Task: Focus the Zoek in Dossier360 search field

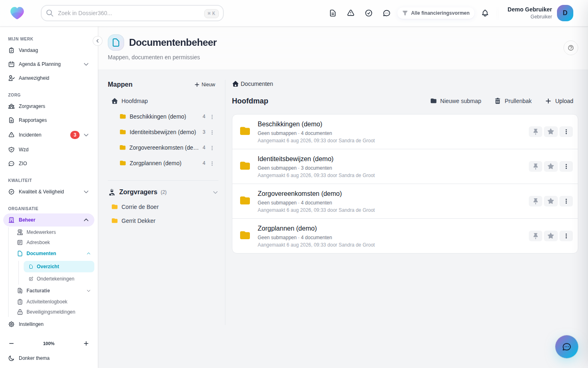Action: [x=132, y=13]
